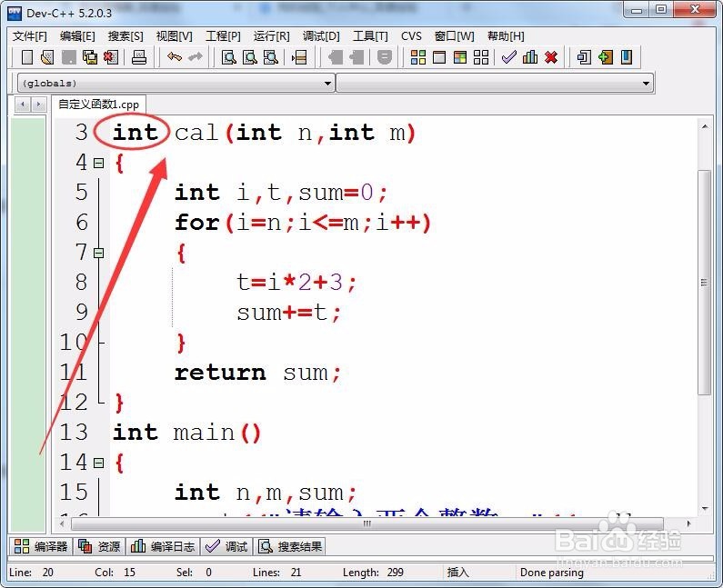Switch to the 调试 bottom tab

pyautogui.click(x=226, y=546)
